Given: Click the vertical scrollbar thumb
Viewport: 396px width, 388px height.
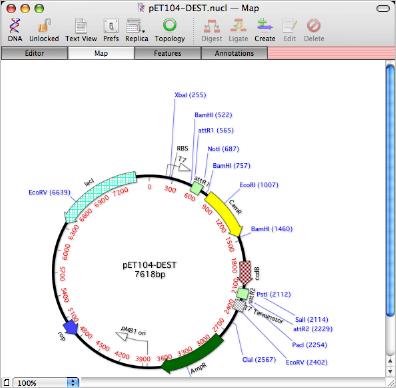Looking at the screenshot, I should (390, 192).
